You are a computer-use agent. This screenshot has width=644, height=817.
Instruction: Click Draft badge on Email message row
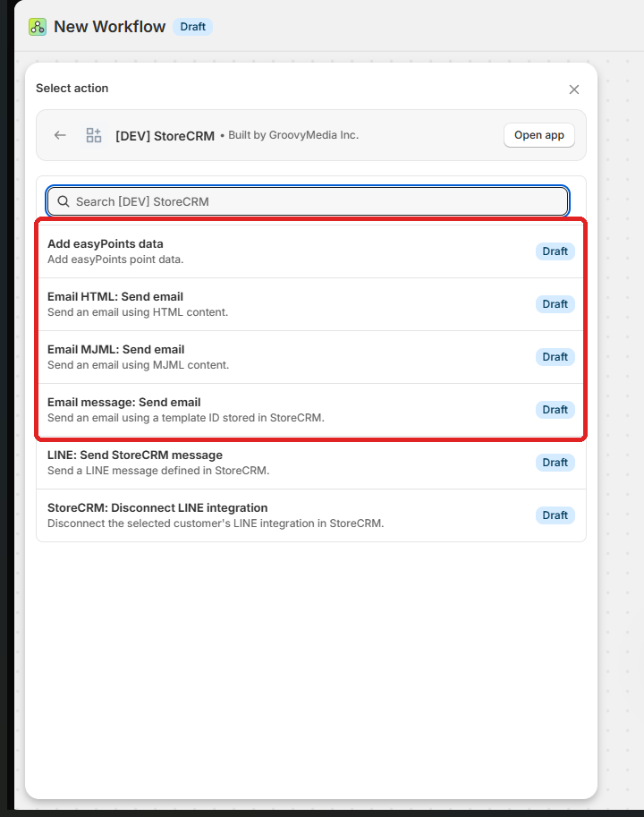(555, 410)
